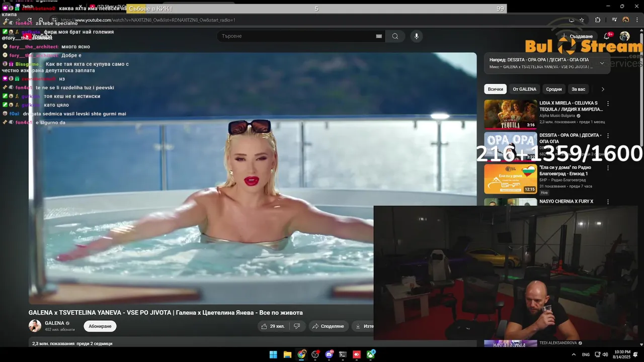Open the YouTube account avatar menu
The height and width of the screenshot is (362, 644).
[624, 36]
